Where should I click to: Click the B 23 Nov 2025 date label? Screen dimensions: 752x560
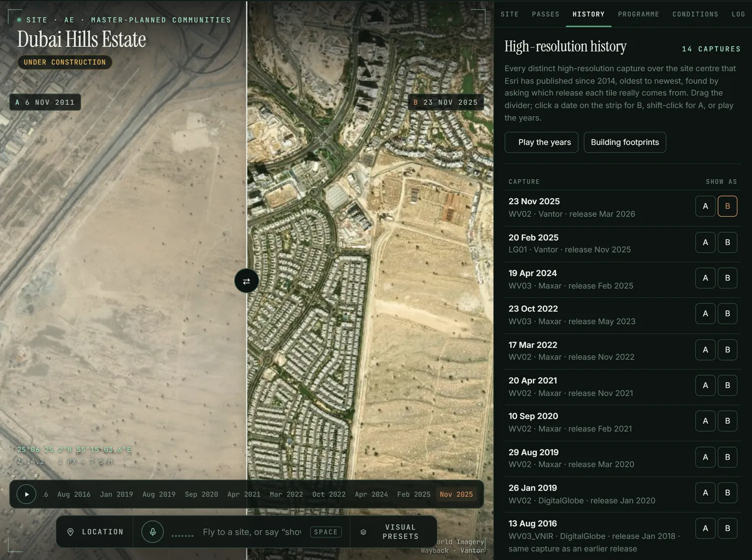(x=446, y=102)
